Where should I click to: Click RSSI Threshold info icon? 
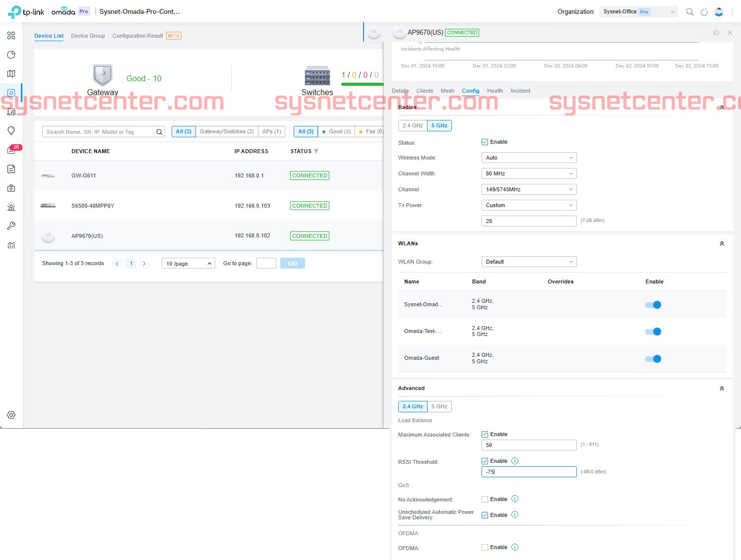pyautogui.click(x=515, y=461)
